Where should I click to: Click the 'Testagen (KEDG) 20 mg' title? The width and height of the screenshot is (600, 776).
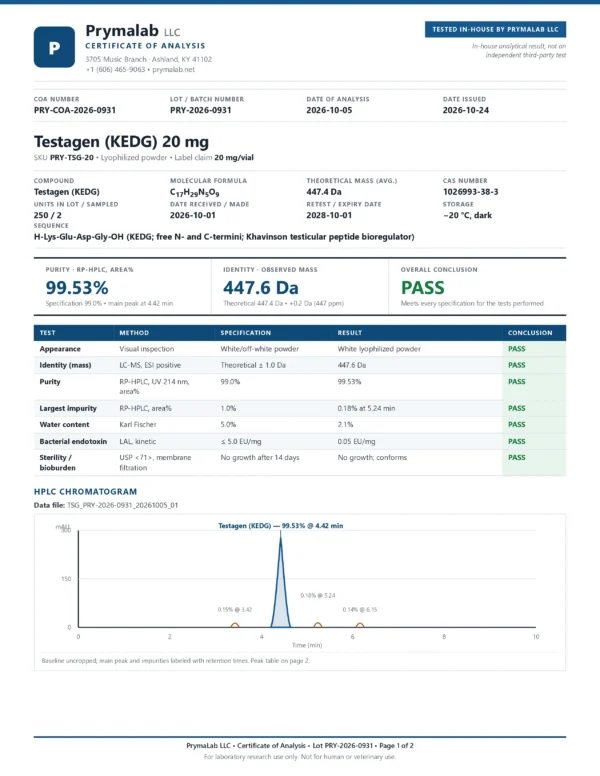tap(121, 142)
